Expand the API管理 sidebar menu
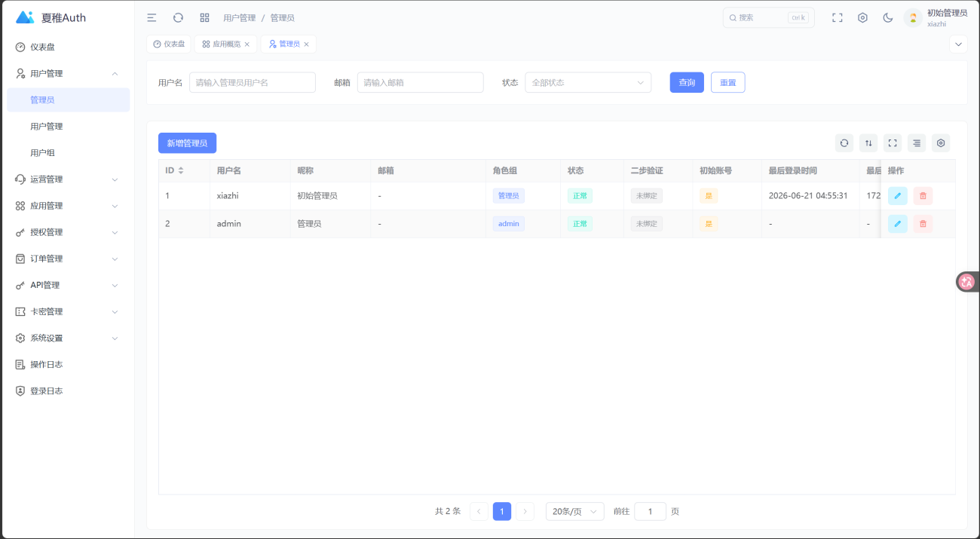Viewport: 980px width, 539px height. click(x=68, y=285)
